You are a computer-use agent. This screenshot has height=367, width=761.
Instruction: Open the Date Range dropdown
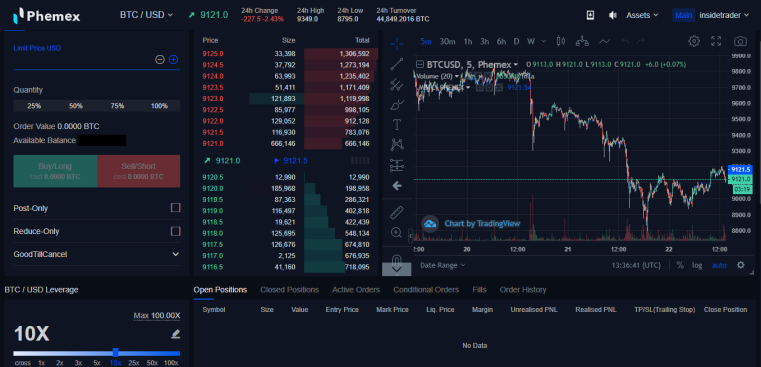[x=443, y=265]
